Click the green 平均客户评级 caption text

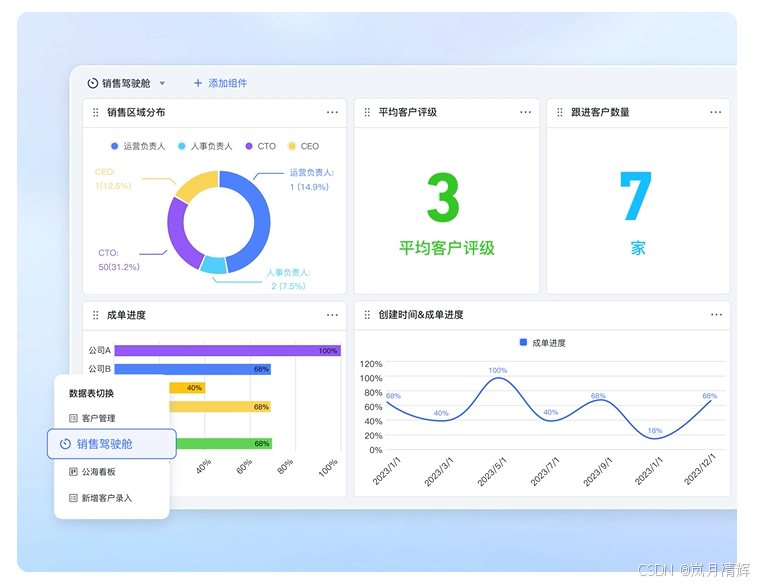click(x=447, y=248)
